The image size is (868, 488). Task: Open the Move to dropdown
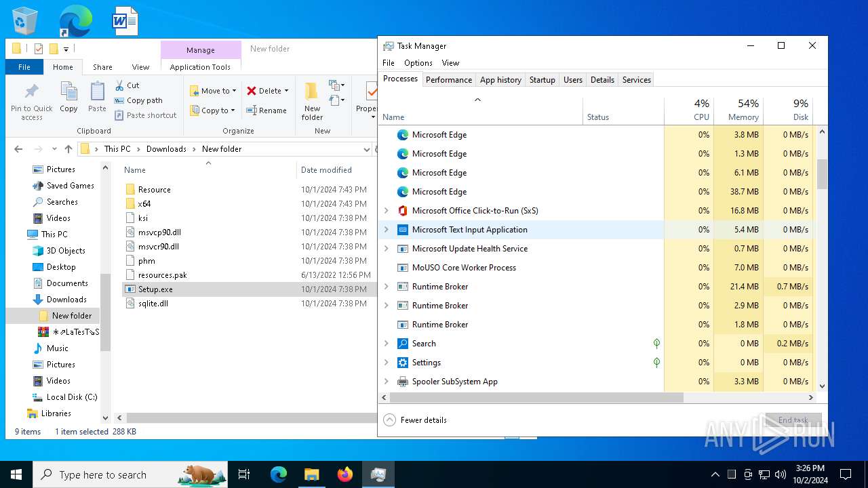(213, 91)
